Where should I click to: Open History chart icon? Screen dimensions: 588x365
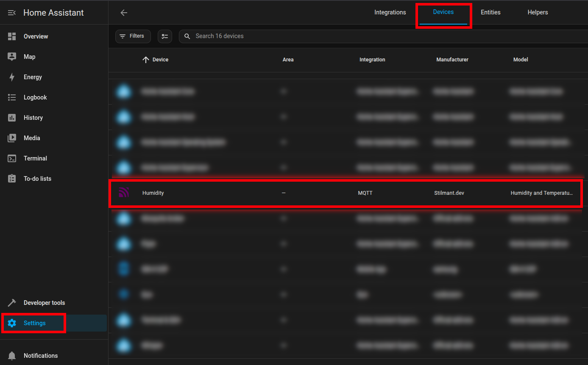click(x=12, y=118)
